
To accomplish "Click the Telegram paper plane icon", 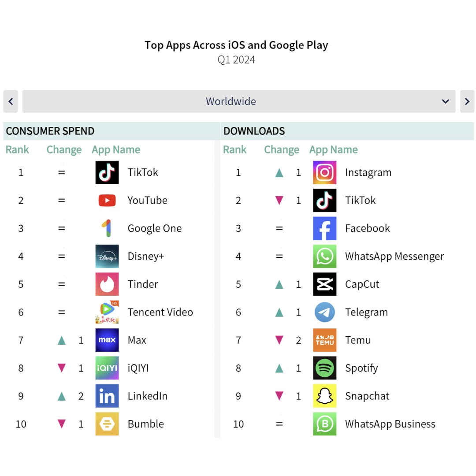I will coord(324,312).
